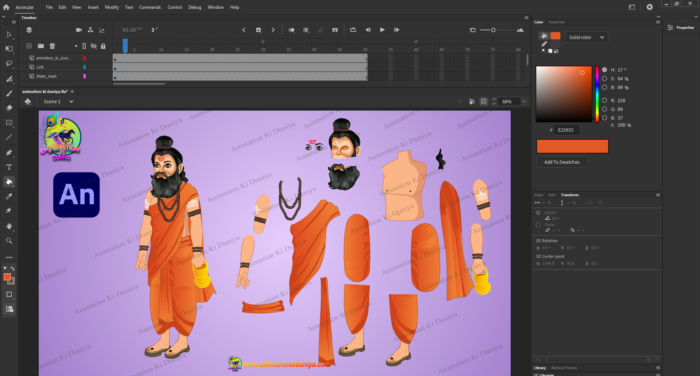Image resolution: width=700 pixels, height=376 pixels.
Task: Click the Loop playback icon
Action: tap(353, 30)
